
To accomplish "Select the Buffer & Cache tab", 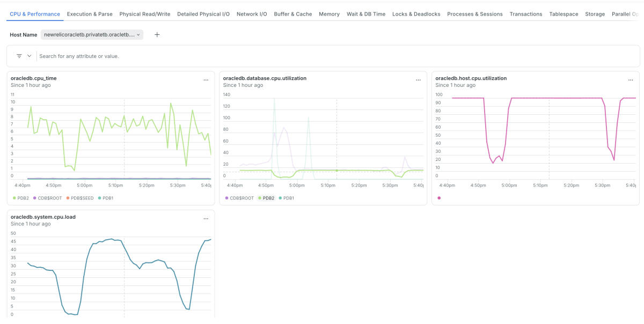I will pyautogui.click(x=292, y=14).
